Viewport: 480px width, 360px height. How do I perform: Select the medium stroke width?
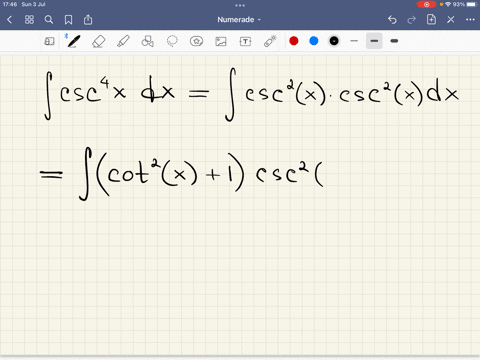click(x=374, y=41)
